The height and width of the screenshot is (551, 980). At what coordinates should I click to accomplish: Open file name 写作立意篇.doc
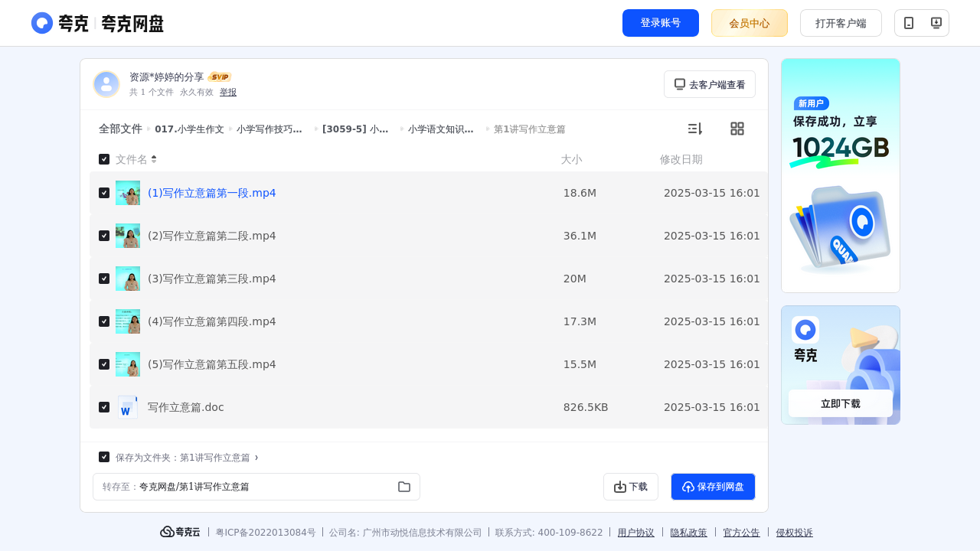click(x=186, y=407)
